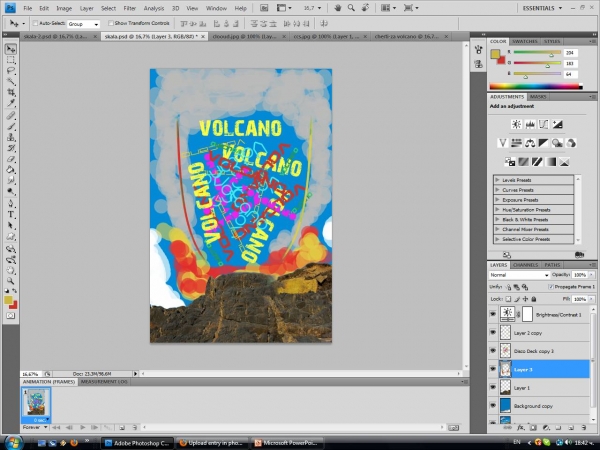
Task: Select the Magic Wand tool
Action: [x=11, y=82]
